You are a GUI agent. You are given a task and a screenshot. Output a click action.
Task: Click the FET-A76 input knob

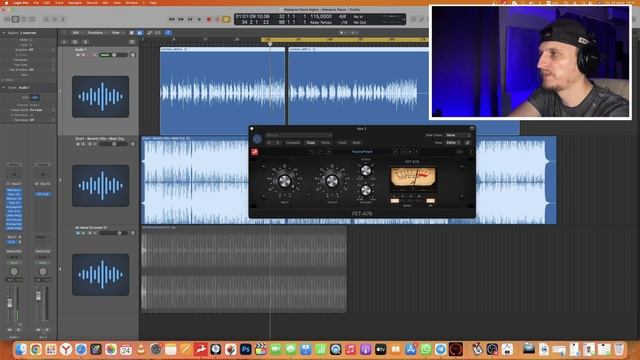pos(284,180)
